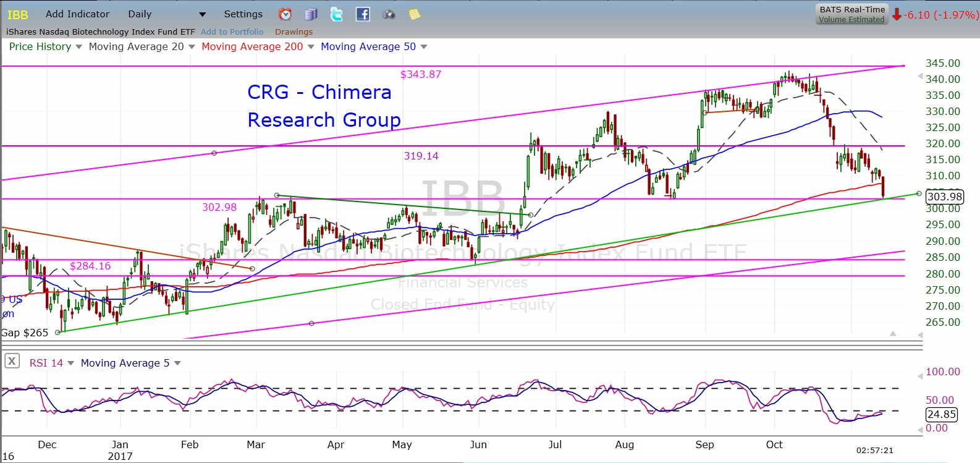Viewport: 980px width, 463px height.
Task: Click the alarm clock alert icon
Action: tap(285, 14)
